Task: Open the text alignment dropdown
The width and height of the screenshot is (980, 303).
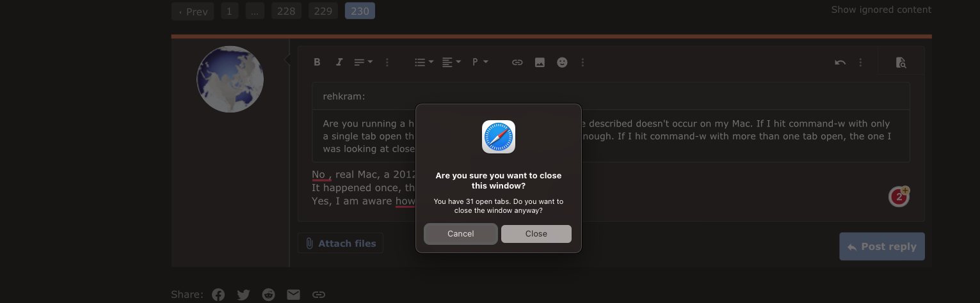Action: click(x=451, y=62)
